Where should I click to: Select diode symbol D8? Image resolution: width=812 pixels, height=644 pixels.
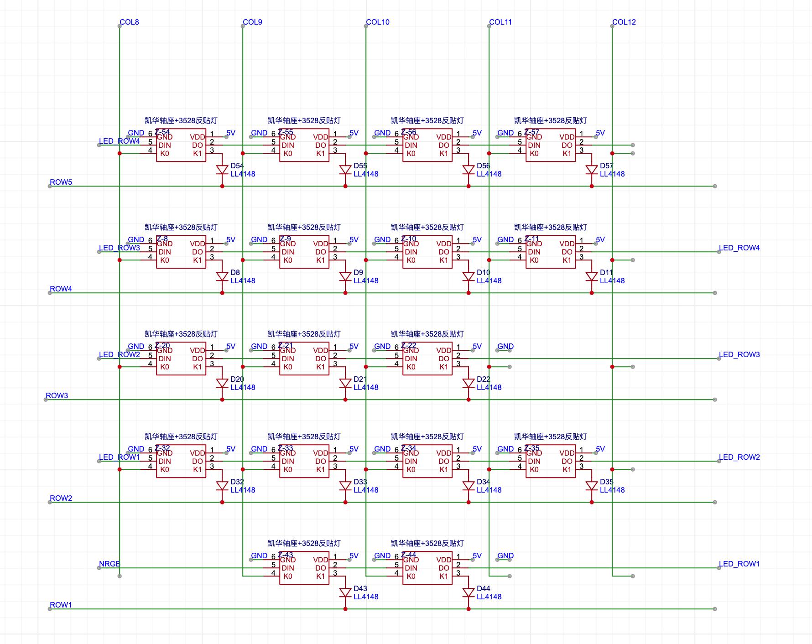[222, 276]
